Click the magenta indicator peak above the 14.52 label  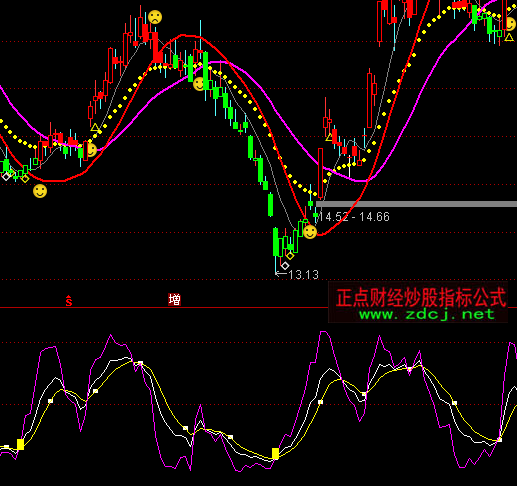(x=323, y=332)
